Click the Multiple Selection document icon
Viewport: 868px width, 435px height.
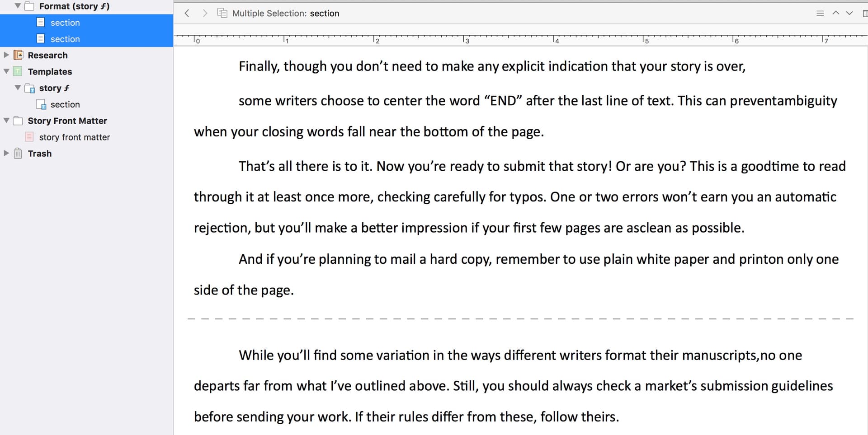(x=222, y=13)
